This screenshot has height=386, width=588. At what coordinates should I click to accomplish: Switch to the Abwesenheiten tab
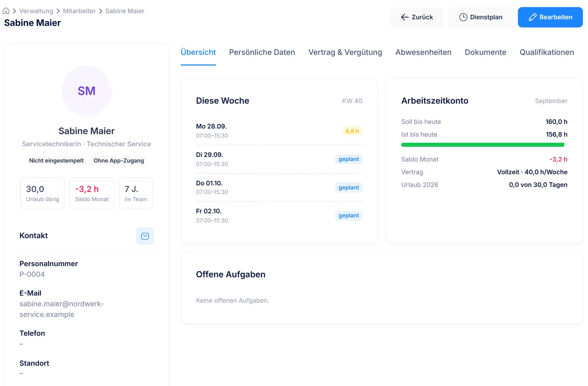(x=423, y=52)
